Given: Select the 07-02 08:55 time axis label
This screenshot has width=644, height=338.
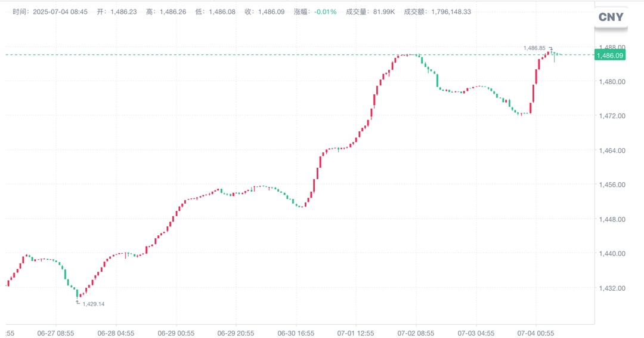Looking at the screenshot, I should [416, 333].
